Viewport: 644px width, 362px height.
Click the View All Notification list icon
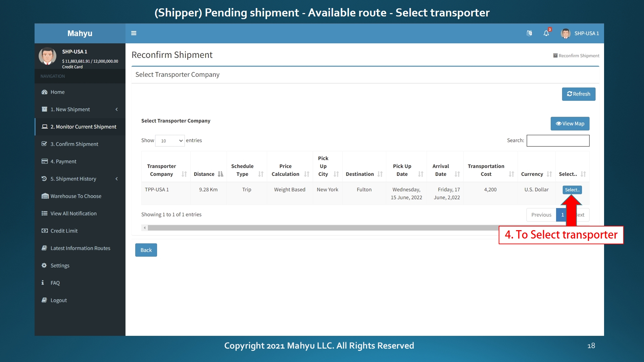point(44,213)
